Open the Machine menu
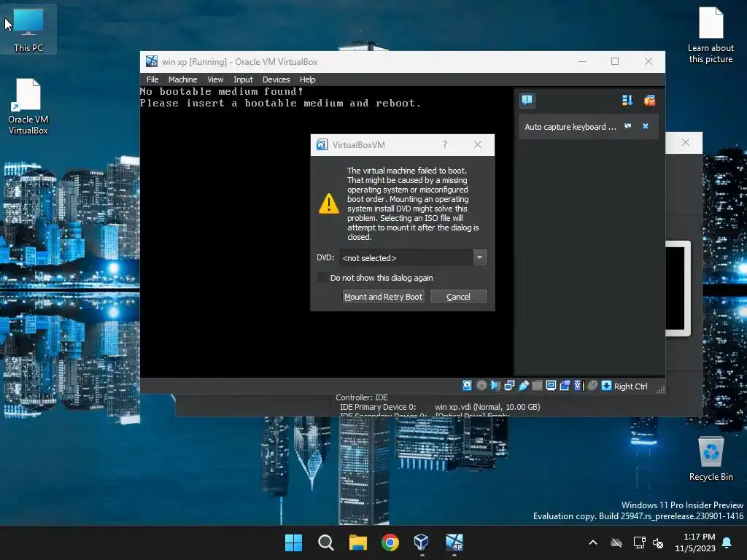Image resolution: width=747 pixels, height=560 pixels. click(x=182, y=79)
